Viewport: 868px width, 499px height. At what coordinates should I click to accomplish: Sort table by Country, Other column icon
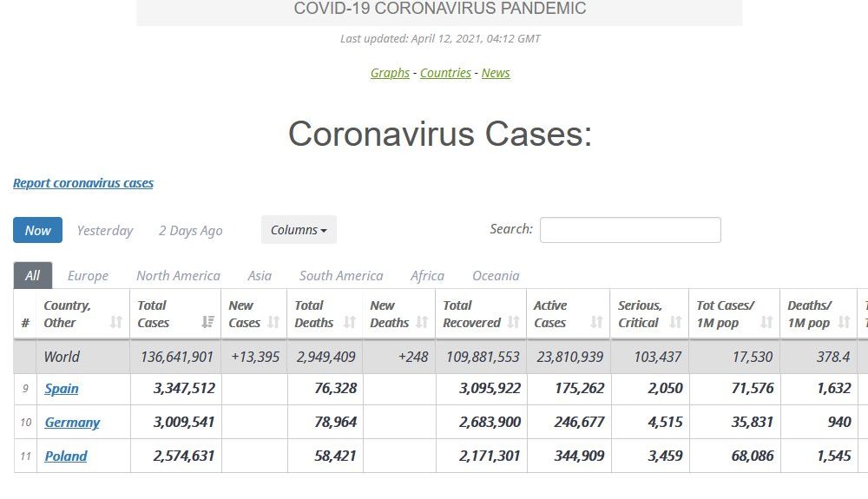click(x=116, y=323)
